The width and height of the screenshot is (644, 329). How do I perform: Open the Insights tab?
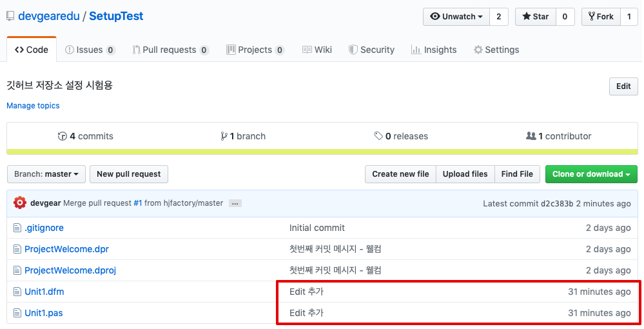(x=434, y=50)
